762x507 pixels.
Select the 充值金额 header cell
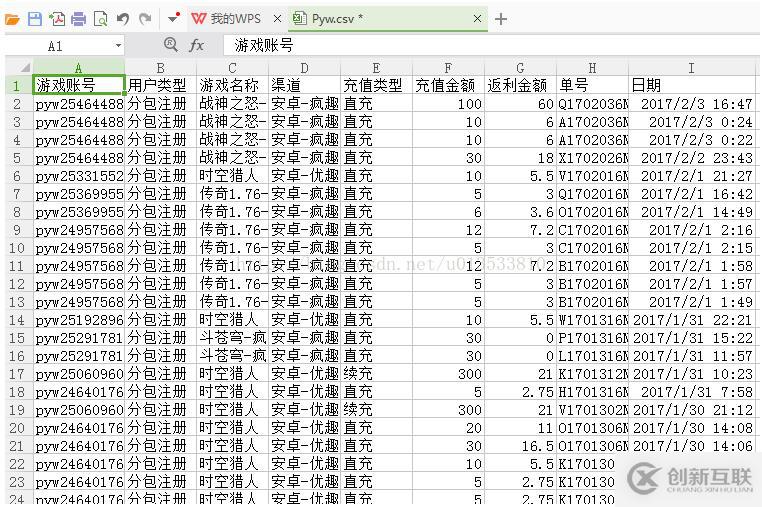(x=448, y=86)
